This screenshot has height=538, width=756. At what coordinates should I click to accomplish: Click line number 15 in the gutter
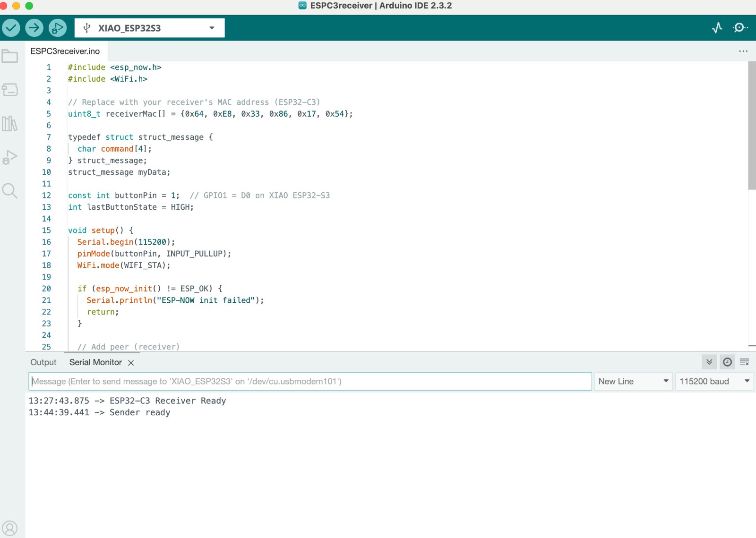(46, 230)
